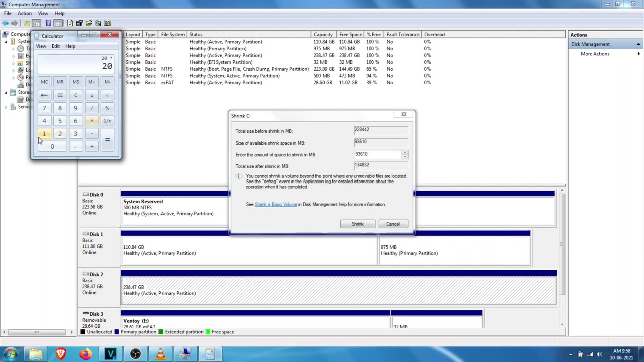Screen dimensions: 644x362
Task: Click the Shrink button
Action: (x=357, y=224)
